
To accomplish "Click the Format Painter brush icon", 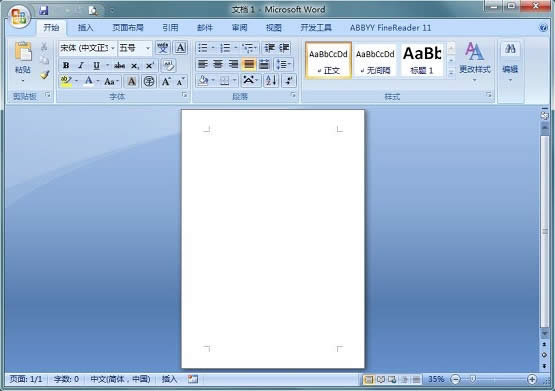I will [x=44, y=75].
